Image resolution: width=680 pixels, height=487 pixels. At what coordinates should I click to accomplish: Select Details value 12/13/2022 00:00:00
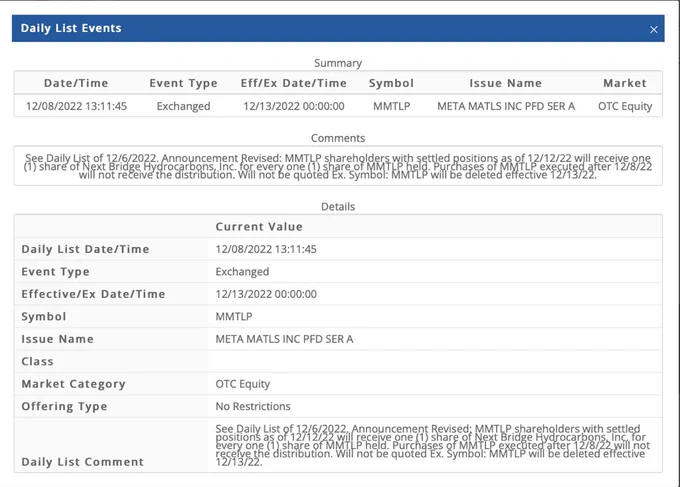(x=266, y=294)
